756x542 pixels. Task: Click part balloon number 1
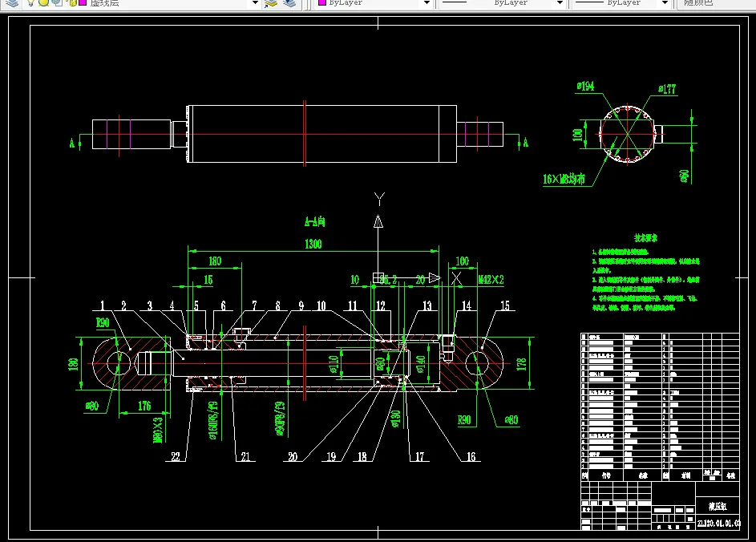coord(102,305)
